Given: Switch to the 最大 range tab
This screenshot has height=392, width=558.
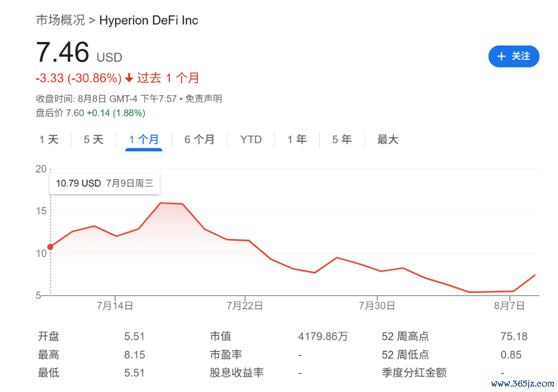Looking at the screenshot, I should [x=387, y=139].
